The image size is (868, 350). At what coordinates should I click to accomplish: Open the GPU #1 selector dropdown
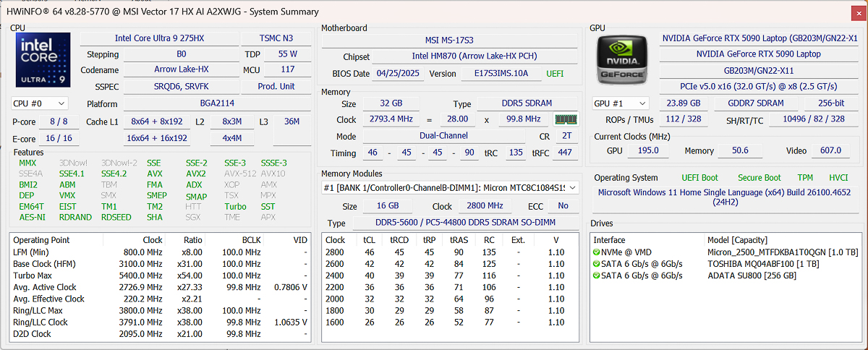click(620, 103)
